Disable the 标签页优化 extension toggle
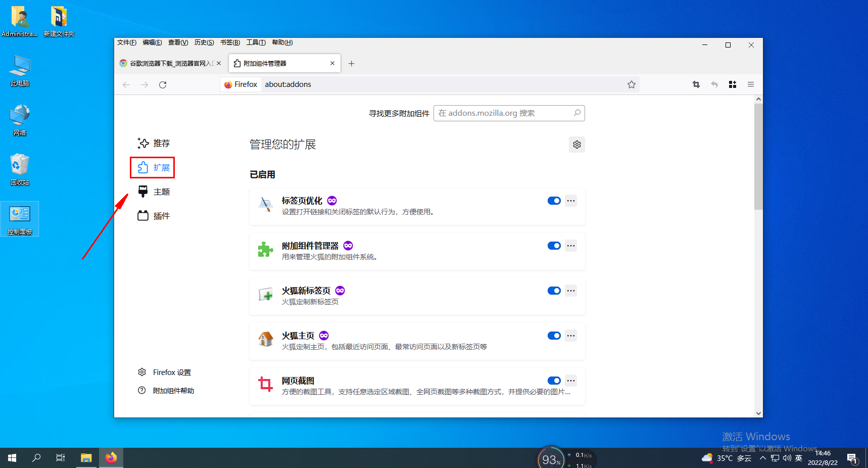The height and width of the screenshot is (468, 868). [x=554, y=201]
